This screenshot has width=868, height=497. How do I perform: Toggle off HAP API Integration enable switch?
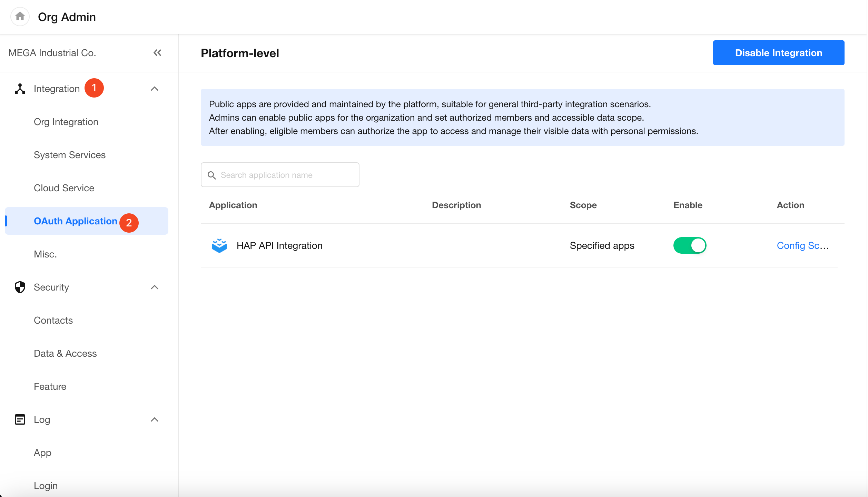coord(690,245)
